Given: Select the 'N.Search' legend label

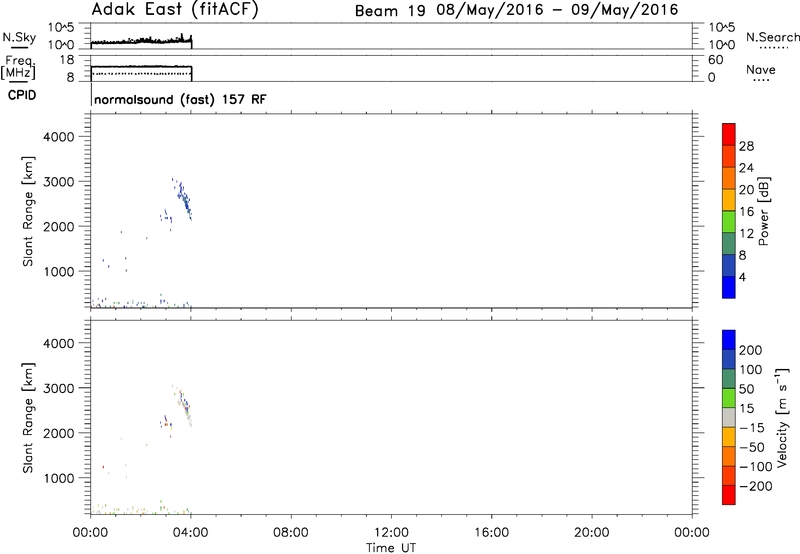Looking at the screenshot, I should pyautogui.click(x=773, y=37).
